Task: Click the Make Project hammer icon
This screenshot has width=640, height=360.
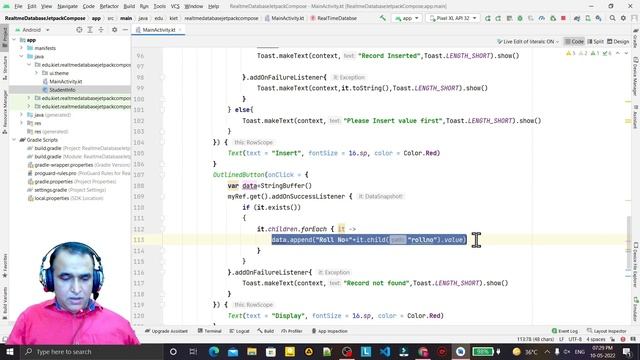Action: coord(382,18)
